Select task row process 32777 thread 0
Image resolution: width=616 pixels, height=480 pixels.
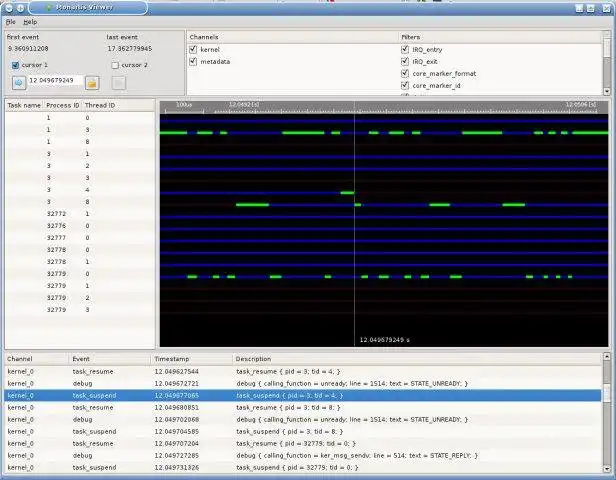[x=80, y=238]
